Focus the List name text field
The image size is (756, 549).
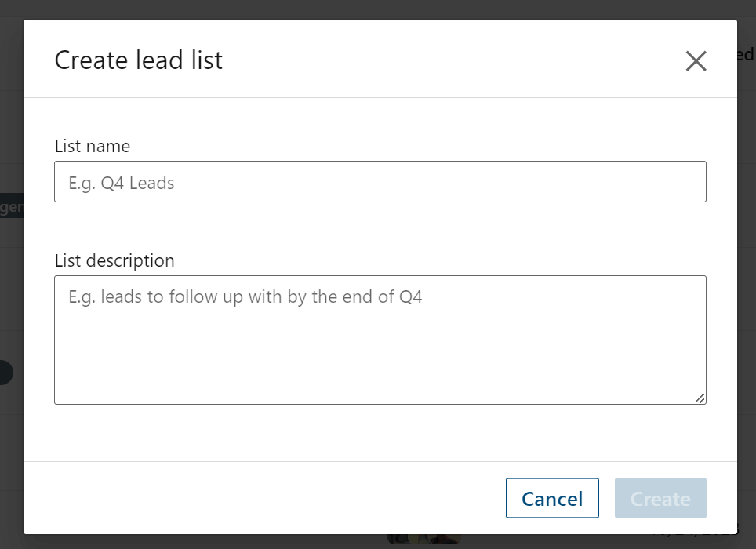(x=380, y=182)
